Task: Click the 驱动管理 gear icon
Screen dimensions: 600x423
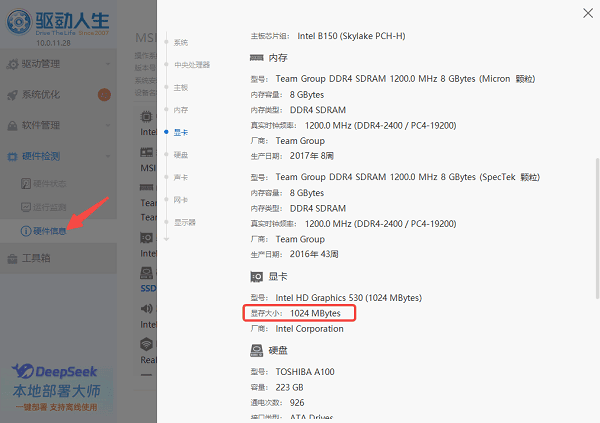Action: 13,64
